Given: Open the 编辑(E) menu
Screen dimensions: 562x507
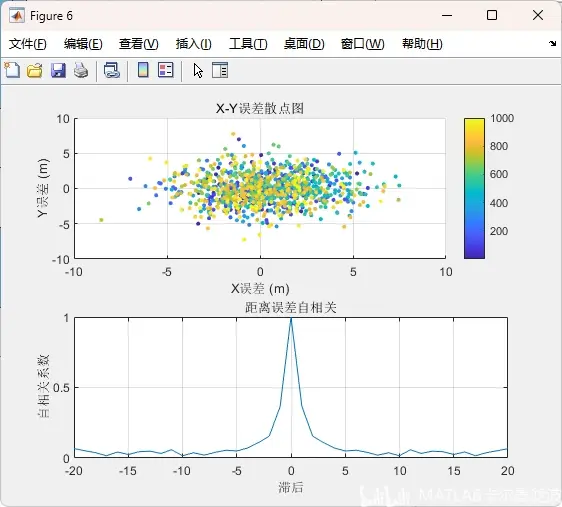Looking at the screenshot, I should click(83, 44).
